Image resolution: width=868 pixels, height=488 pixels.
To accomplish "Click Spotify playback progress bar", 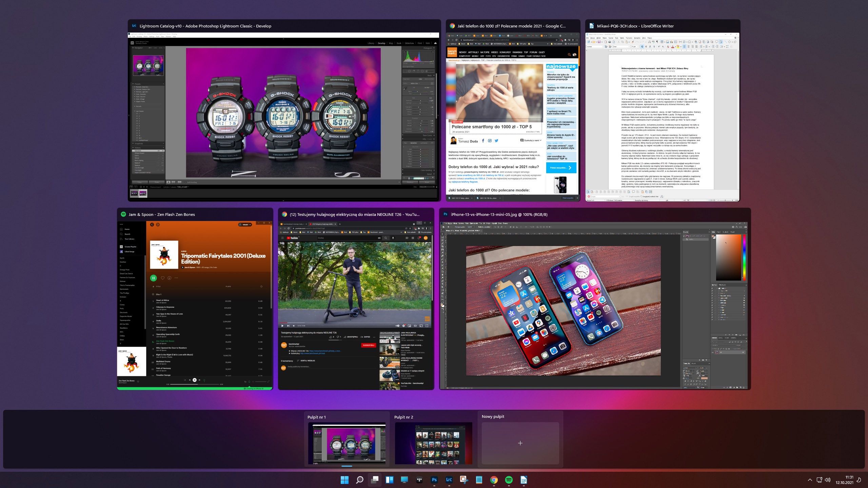I will click(195, 384).
